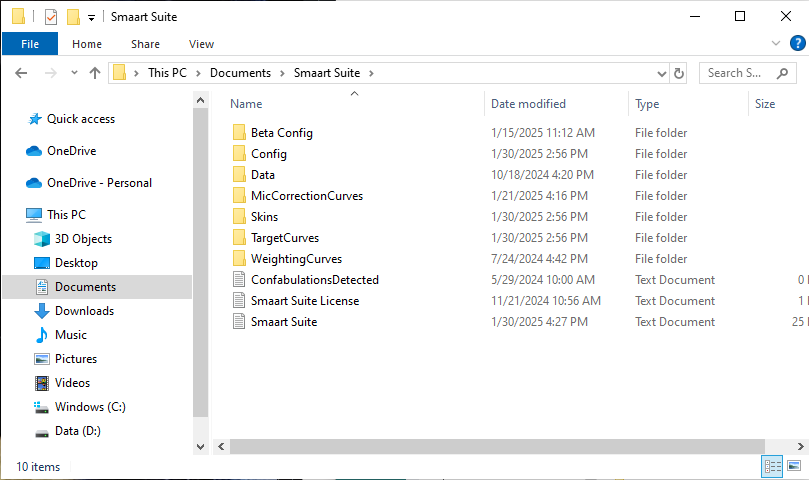Select the MicCorrectionCurves folder icon

[x=239, y=196]
